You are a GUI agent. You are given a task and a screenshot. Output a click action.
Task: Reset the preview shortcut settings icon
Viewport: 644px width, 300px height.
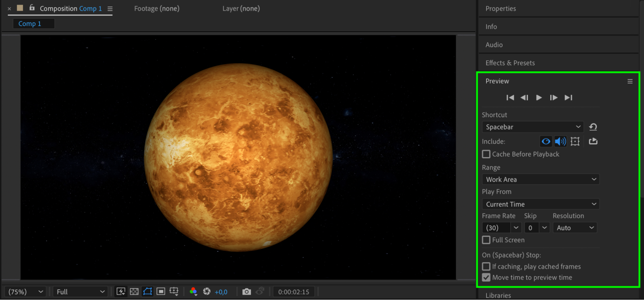[x=593, y=127]
